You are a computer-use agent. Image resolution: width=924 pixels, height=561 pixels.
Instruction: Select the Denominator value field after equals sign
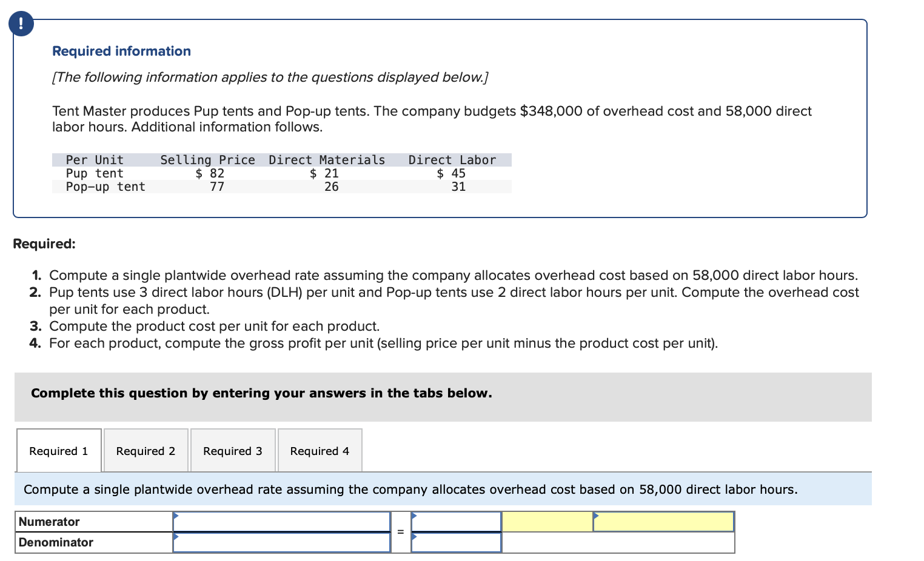coord(456,542)
